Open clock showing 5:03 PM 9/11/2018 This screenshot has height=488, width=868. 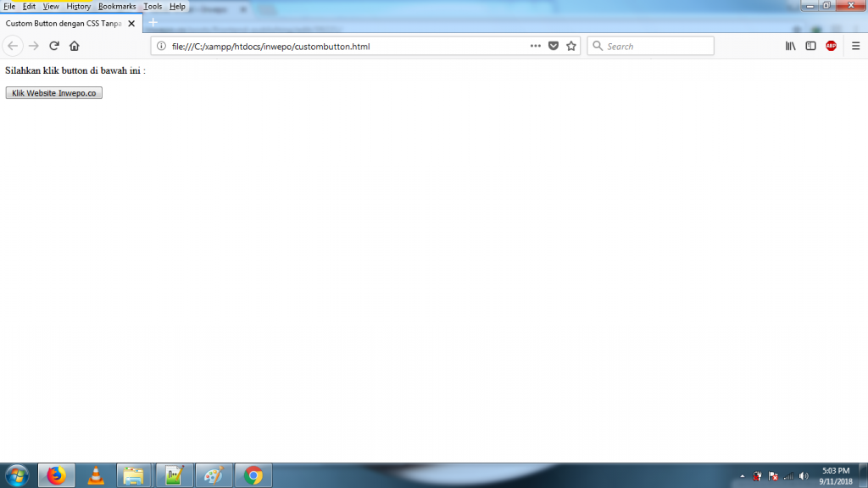[x=836, y=476]
